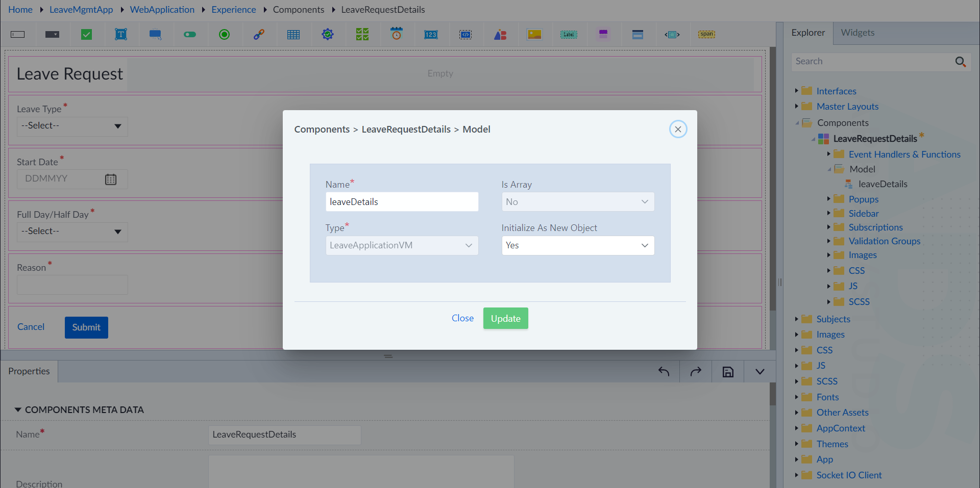Select the radio button widget icon
This screenshot has height=488, width=980.
click(x=224, y=35)
